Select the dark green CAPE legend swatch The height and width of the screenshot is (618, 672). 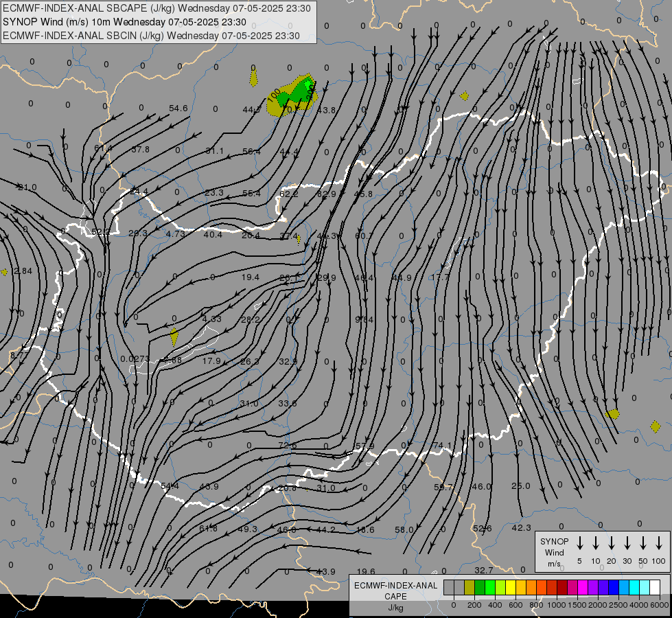(480, 587)
